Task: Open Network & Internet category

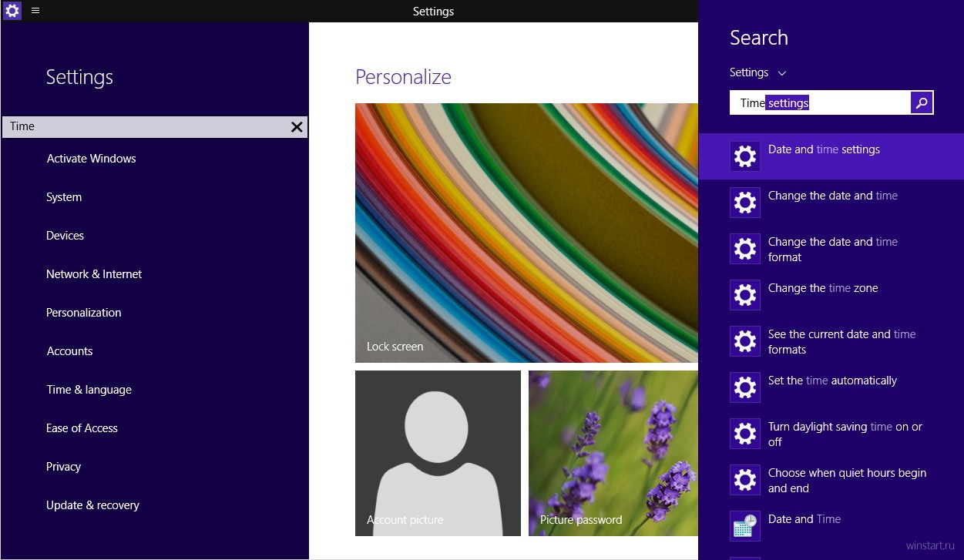Action: click(94, 274)
